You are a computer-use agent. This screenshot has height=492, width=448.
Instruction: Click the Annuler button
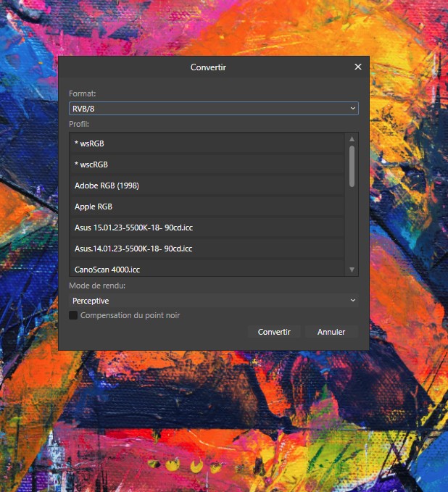point(331,332)
